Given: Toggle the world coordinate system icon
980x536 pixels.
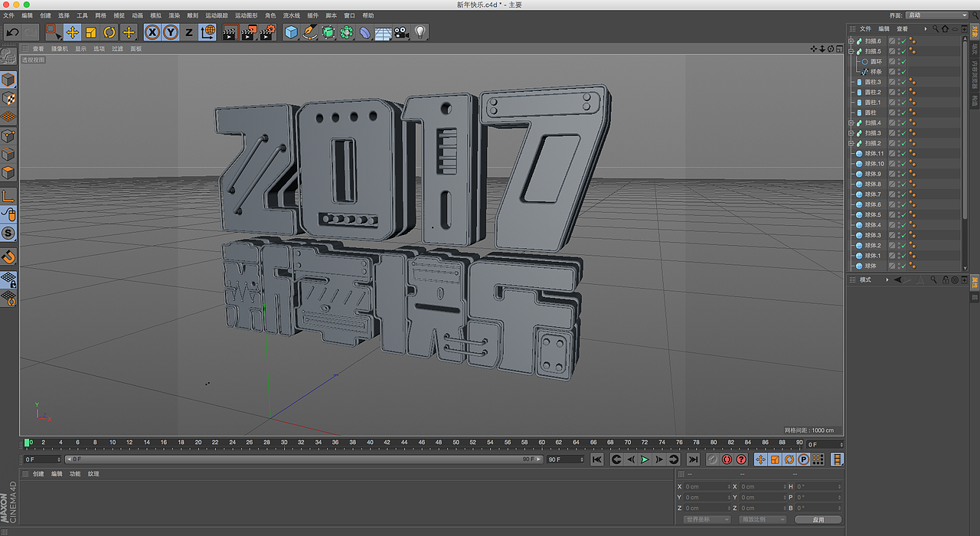Looking at the screenshot, I should (208, 32).
